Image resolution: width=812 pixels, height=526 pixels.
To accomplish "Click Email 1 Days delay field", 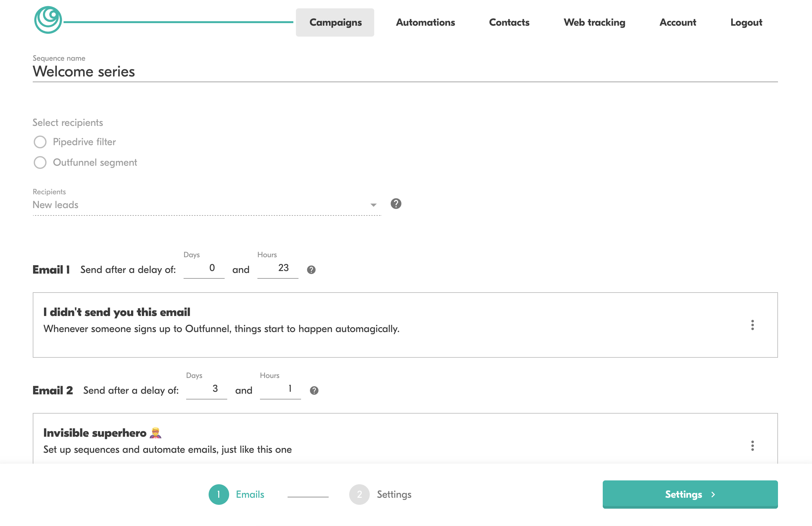I will [x=204, y=268].
